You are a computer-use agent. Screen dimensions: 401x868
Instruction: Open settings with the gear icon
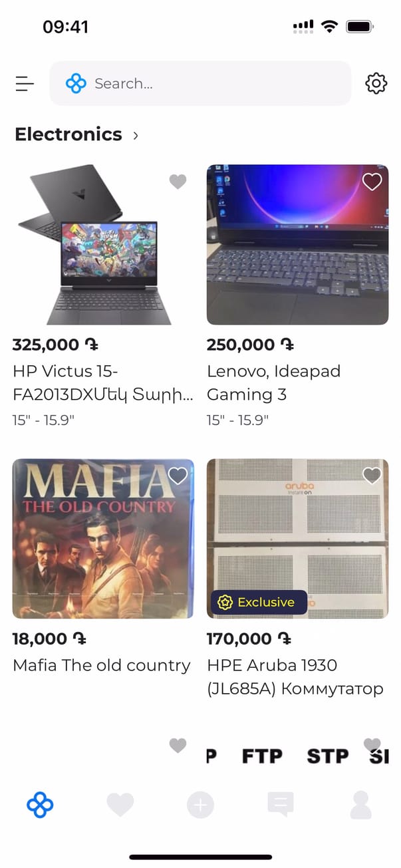376,83
